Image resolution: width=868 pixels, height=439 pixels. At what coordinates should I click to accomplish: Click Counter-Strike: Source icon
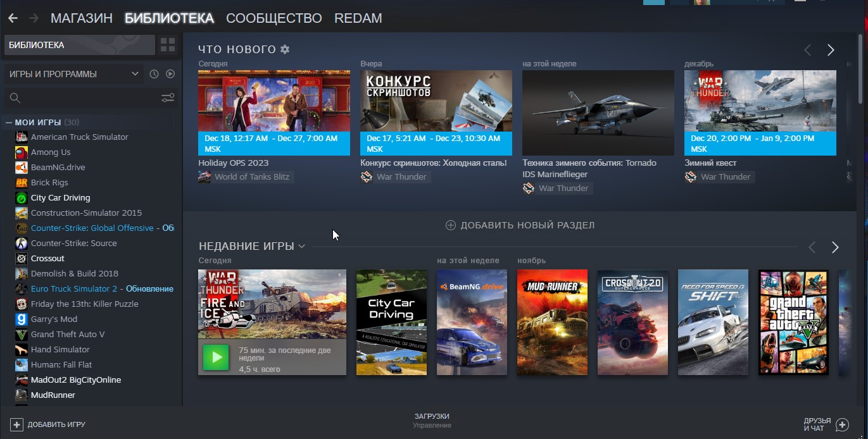pos(22,243)
